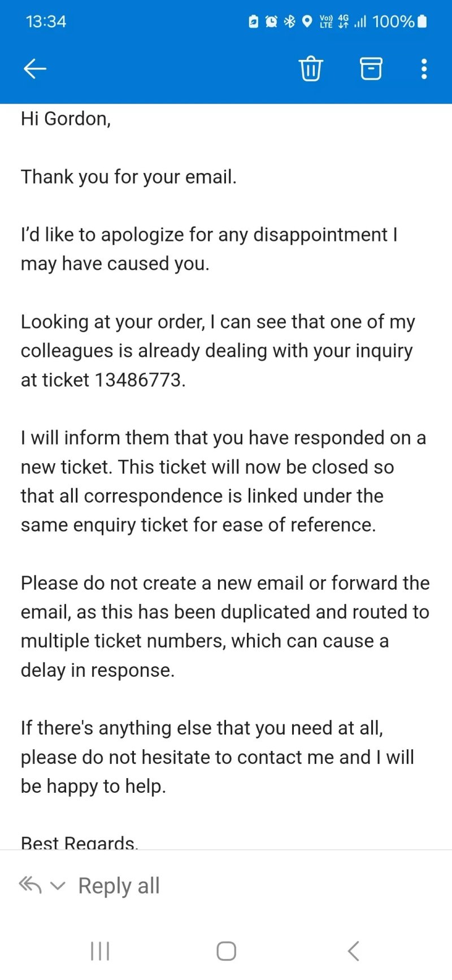
Task: Tap the location pin status icon
Action: pos(307,21)
